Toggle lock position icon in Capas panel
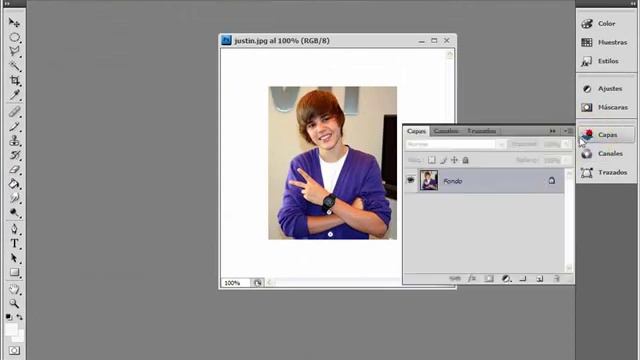 point(454,160)
